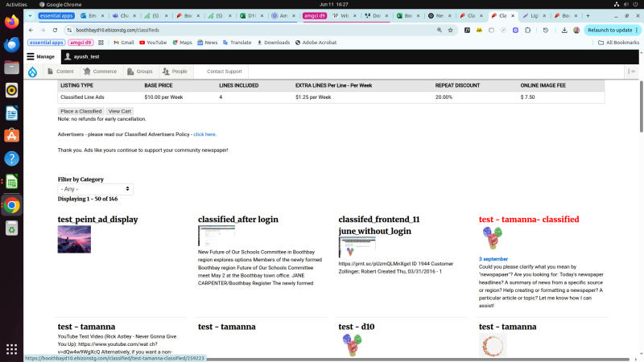Open LibreOffice Calc from dock
The width and height of the screenshot is (644, 362).
(12, 182)
